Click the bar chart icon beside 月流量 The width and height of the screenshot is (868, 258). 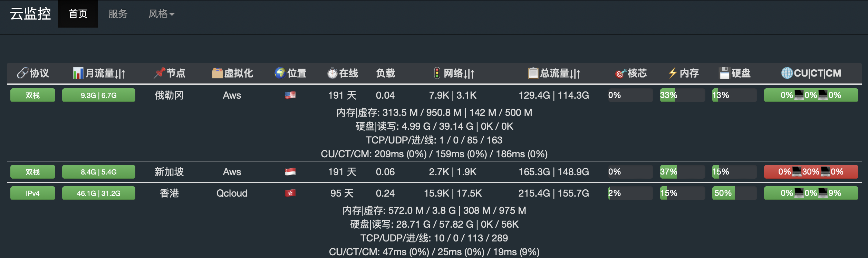pyautogui.click(x=78, y=73)
